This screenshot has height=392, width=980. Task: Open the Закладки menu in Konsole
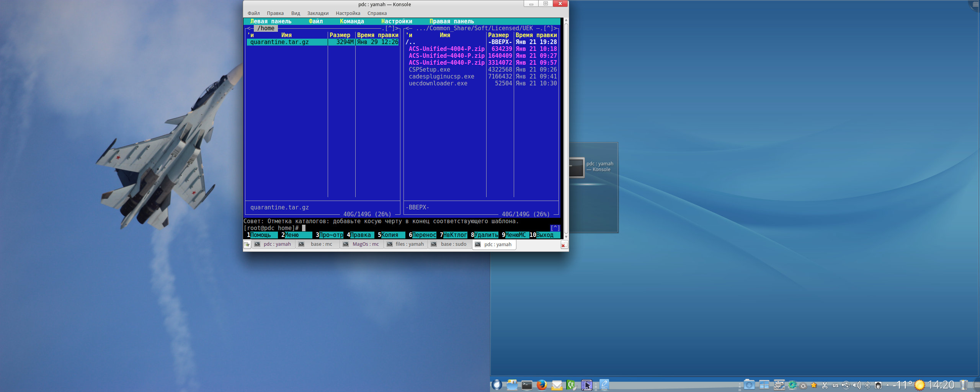[x=317, y=13]
